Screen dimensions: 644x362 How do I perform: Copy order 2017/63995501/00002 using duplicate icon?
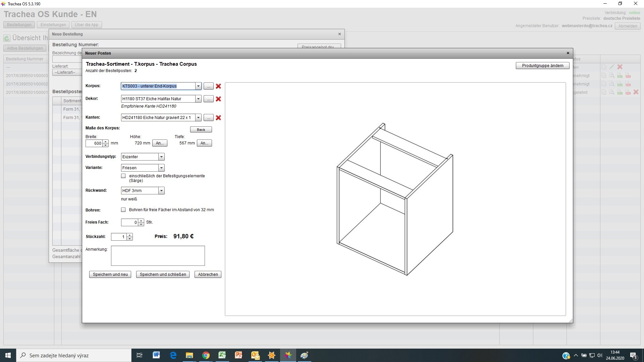coord(604,84)
